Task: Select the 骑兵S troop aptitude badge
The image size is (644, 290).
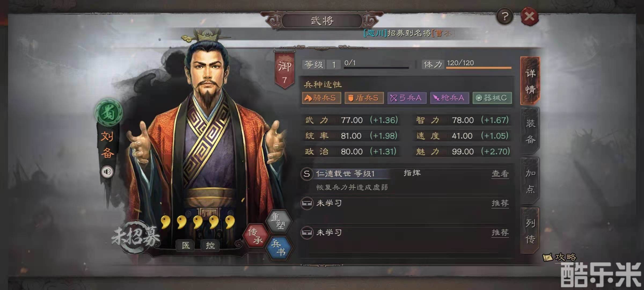Action: [321, 98]
